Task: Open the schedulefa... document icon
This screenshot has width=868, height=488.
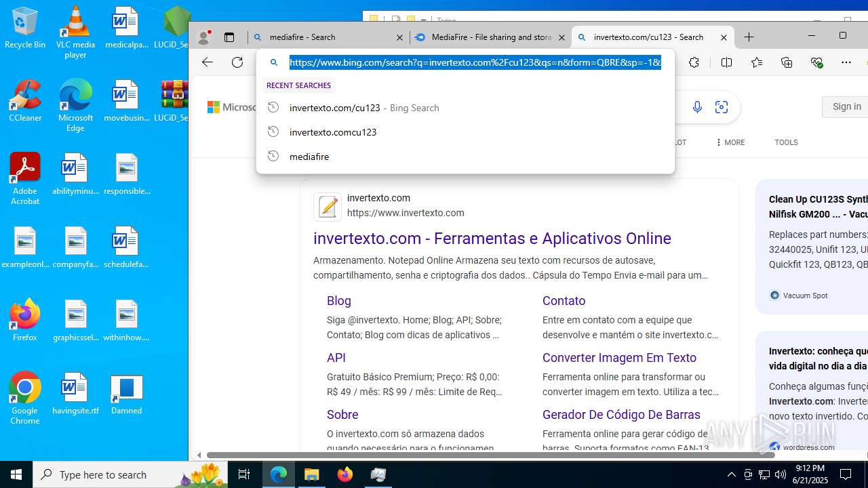Action: point(126,247)
